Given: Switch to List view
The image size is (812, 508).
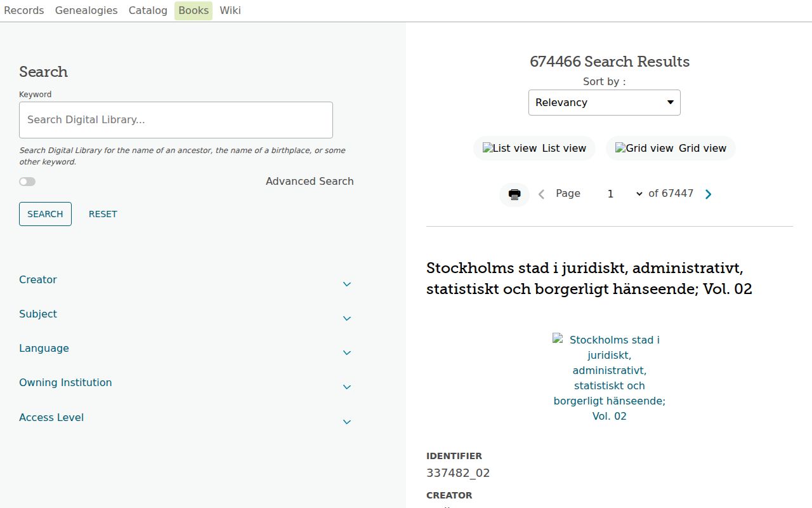Looking at the screenshot, I should point(534,148).
